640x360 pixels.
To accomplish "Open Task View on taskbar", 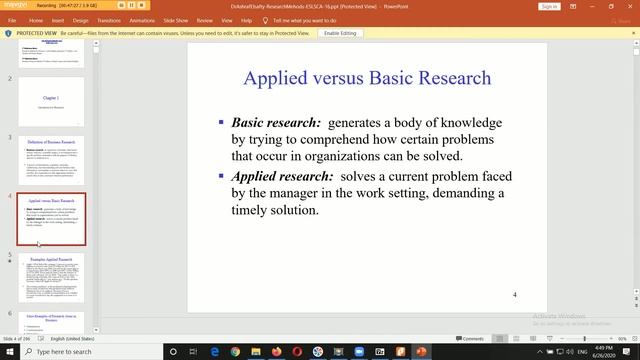I will click(x=193, y=351).
